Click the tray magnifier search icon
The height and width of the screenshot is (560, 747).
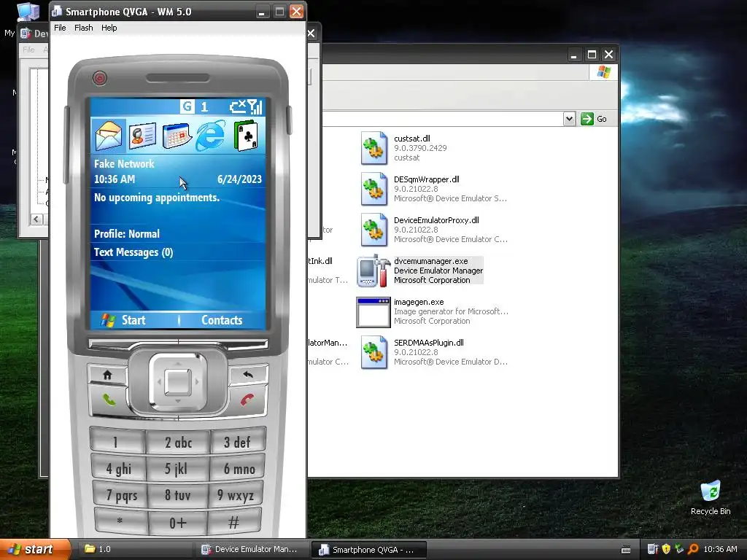(x=693, y=550)
